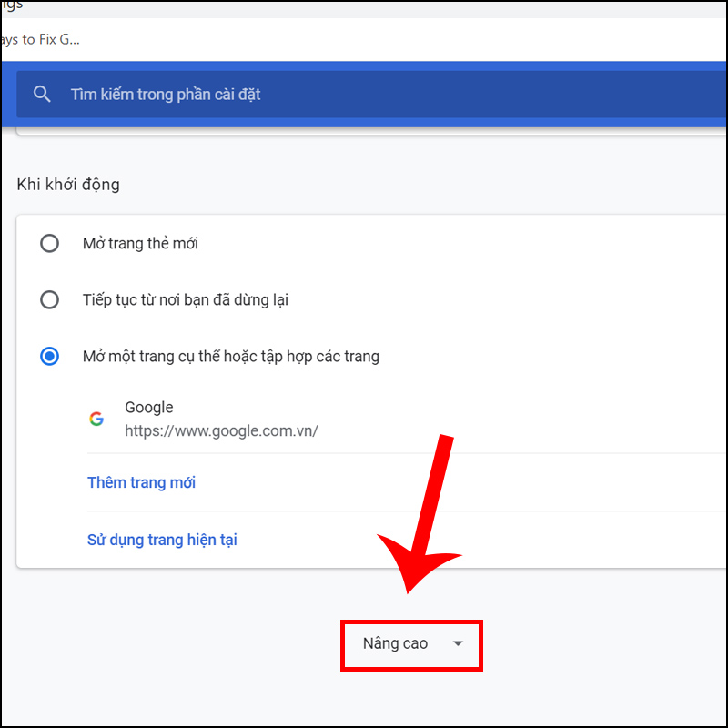Focus the "Tìm kiếm trong phần cài đặt" field
Image resolution: width=728 pixels, height=728 pixels.
coord(371,95)
